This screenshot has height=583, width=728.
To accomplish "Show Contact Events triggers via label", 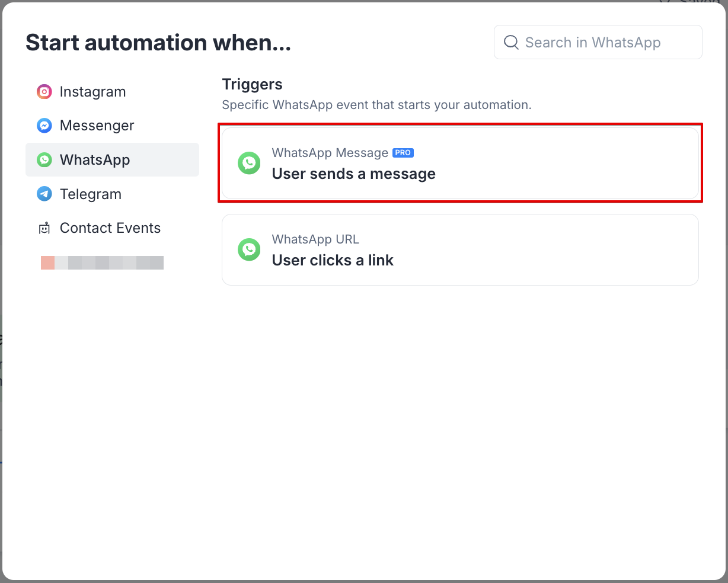I will pos(110,228).
